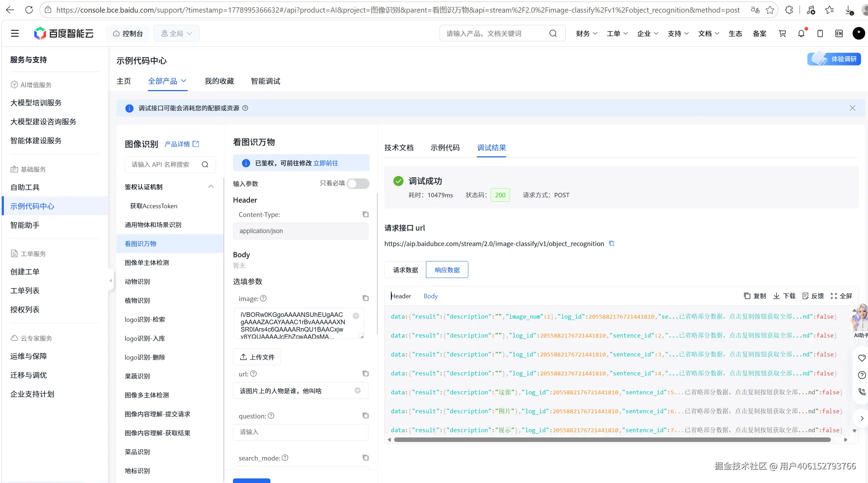The width and height of the screenshot is (868, 483).
Task: Show help for the search_mode parameter
Action: 285,458
